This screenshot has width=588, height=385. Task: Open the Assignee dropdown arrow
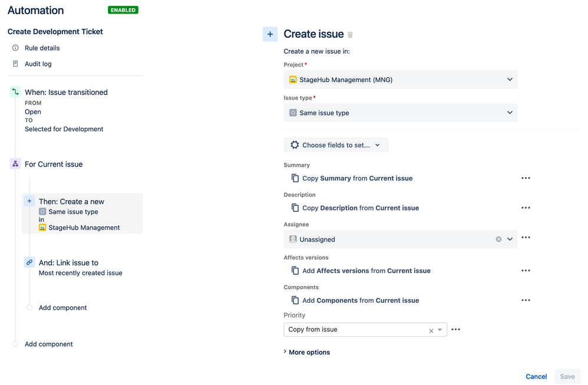(x=510, y=239)
